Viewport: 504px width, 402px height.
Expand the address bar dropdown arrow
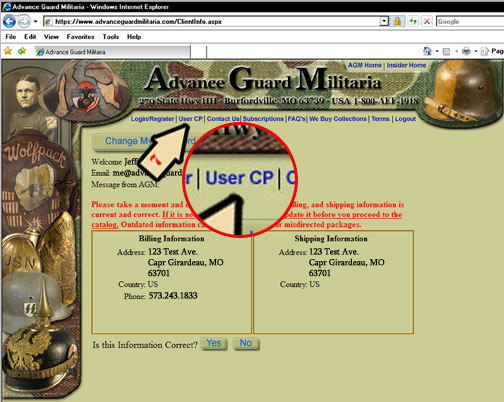pos(384,21)
